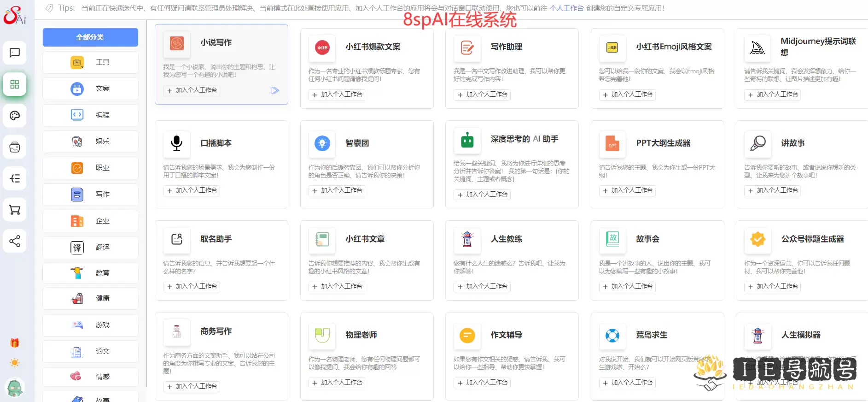Open the shopping cart icon in sidebar
The height and width of the screenshot is (402, 868).
click(15, 210)
